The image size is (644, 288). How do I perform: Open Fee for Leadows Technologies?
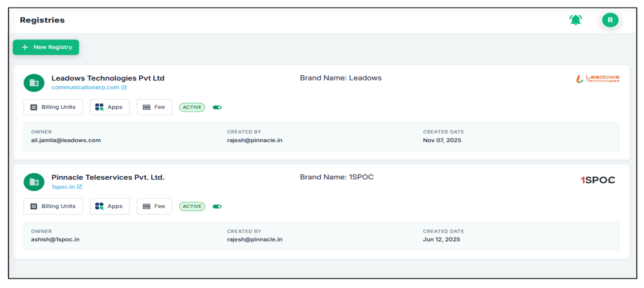tap(155, 108)
